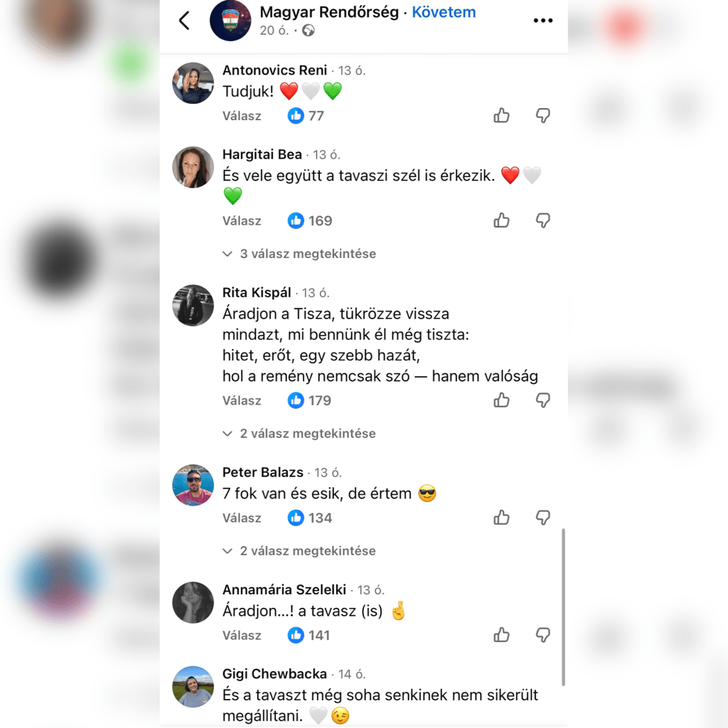Thumbs down Rita Kispál's comment
This screenshot has width=728, height=728.
tap(542, 400)
